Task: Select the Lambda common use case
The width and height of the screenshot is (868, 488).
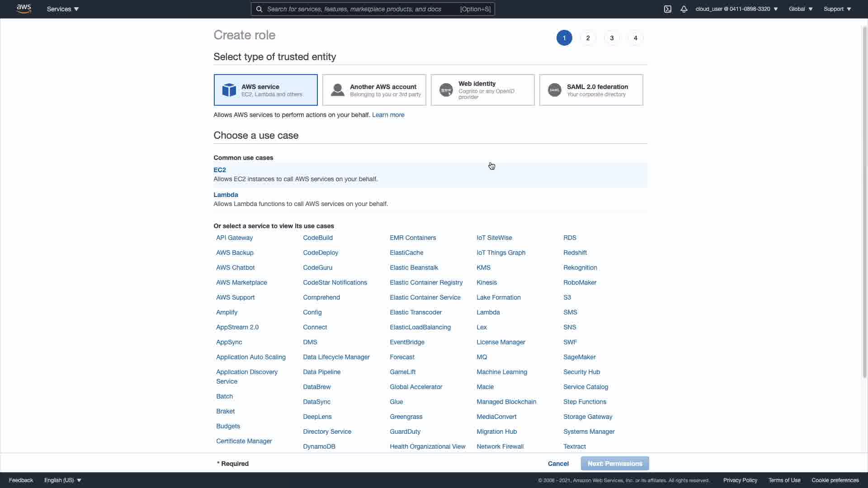Action: 226,195
